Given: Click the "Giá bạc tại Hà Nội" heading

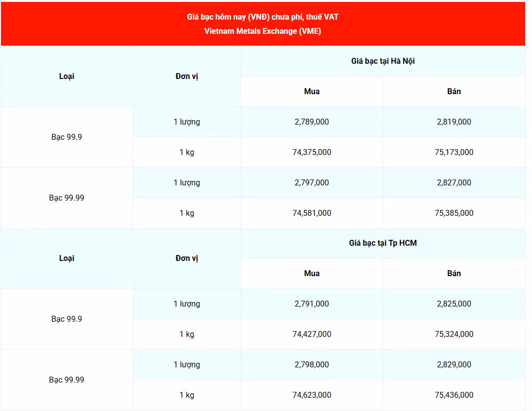Looking at the screenshot, I should [383, 61].
